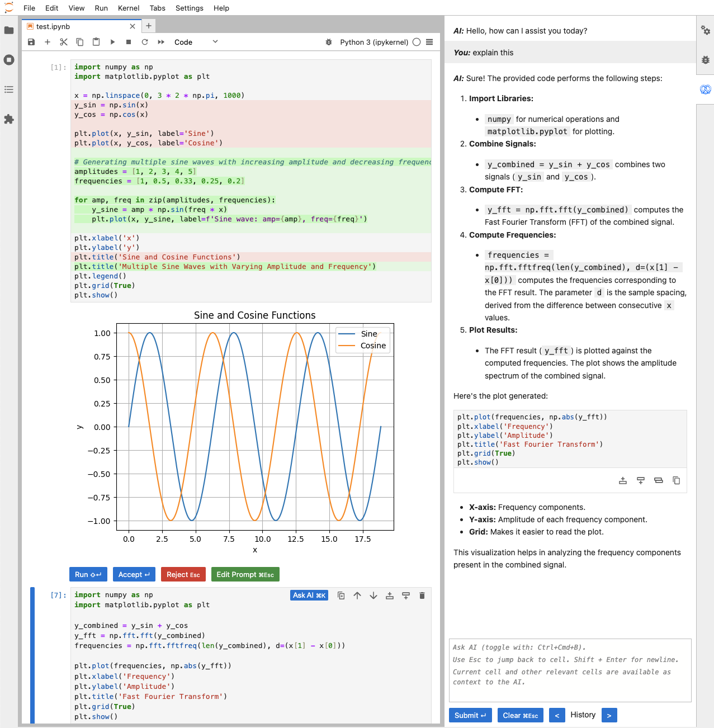Accept the AI suggested code changes

134,574
